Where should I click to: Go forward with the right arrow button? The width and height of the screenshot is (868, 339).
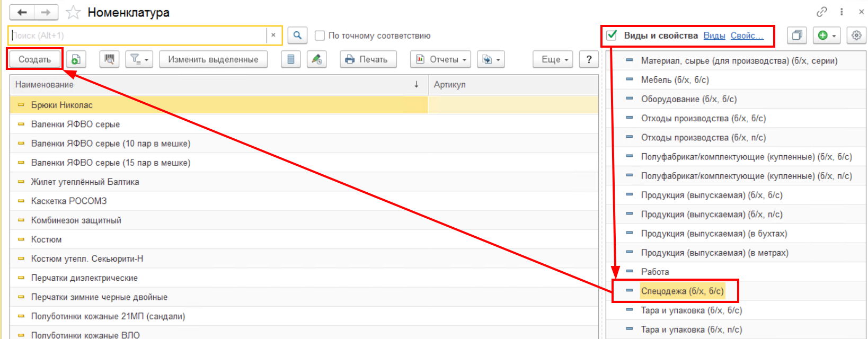click(46, 12)
